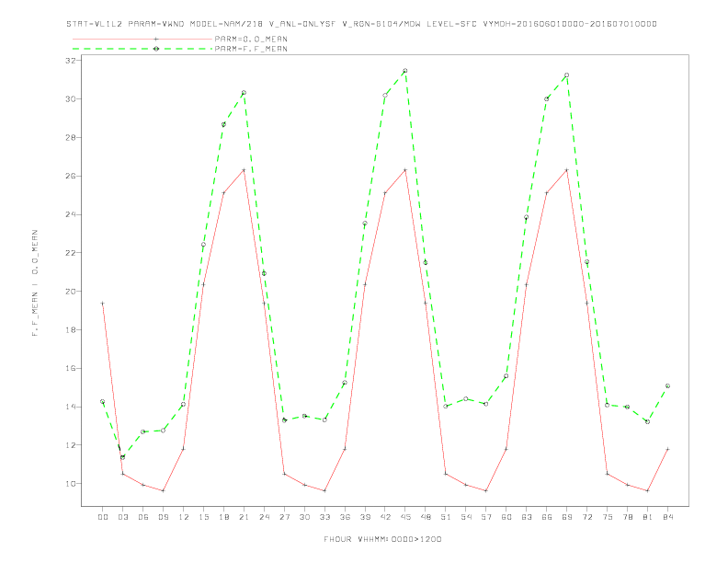Screen dimensions: 728x563
Task: Click the y-axis tick label 26
Action: tap(71, 176)
